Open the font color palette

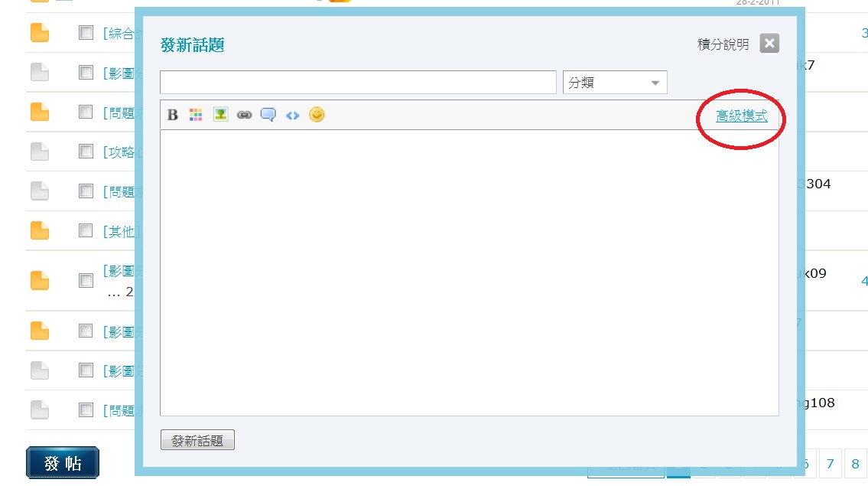tap(197, 115)
